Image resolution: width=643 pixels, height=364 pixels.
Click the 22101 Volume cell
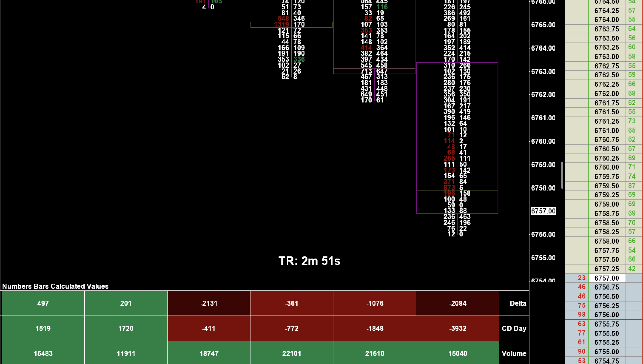tap(292, 353)
